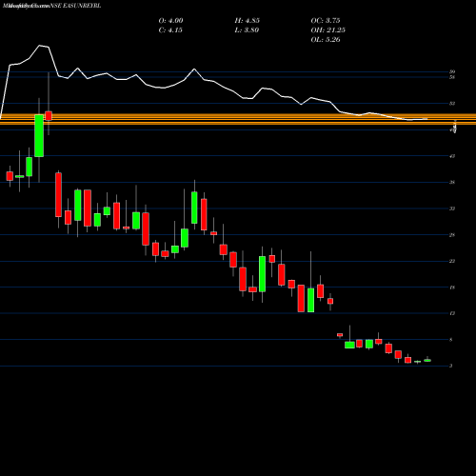Click the y-axis label 53
The image size is (476, 476).
pos(452,104)
